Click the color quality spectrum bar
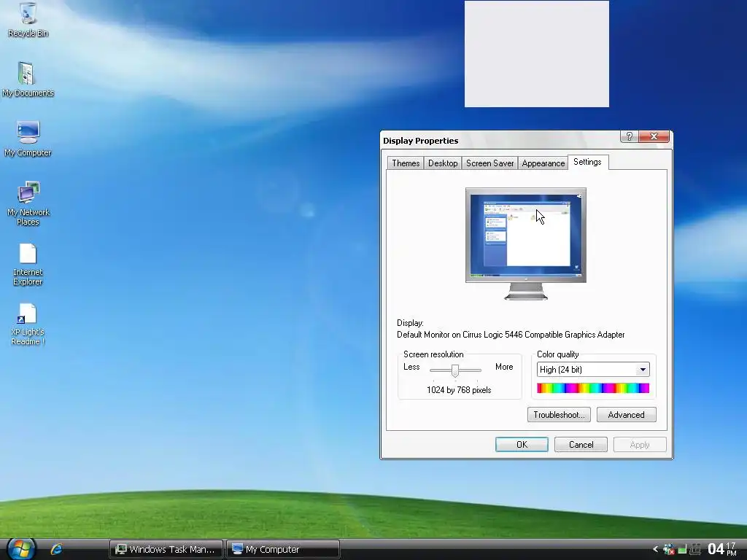Screen dimensions: 747x560 click(x=593, y=388)
